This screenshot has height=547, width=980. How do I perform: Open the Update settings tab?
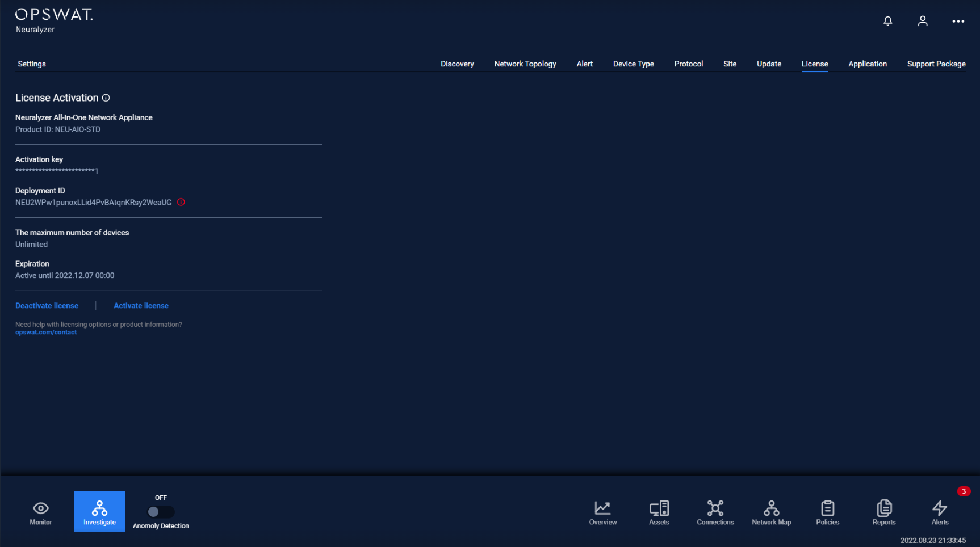769,64
